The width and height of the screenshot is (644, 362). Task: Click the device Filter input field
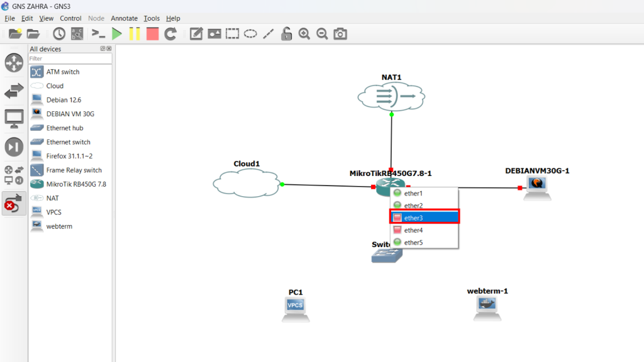[69, 58]
